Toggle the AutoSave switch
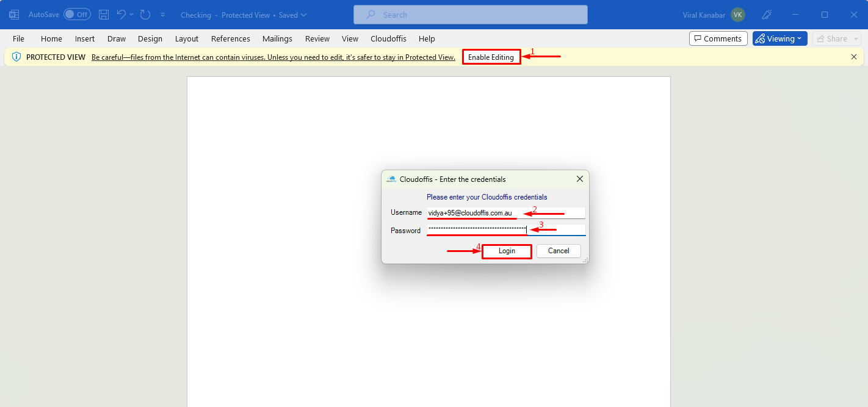The width and height of the screenshot is (868, 407). point(77,15)
